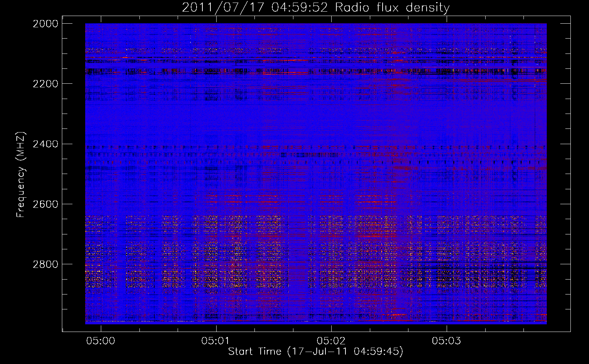Click the "Frequency (MHZ)" axis title
This screenshot has height=364, width=589.
tap(21, 175)
